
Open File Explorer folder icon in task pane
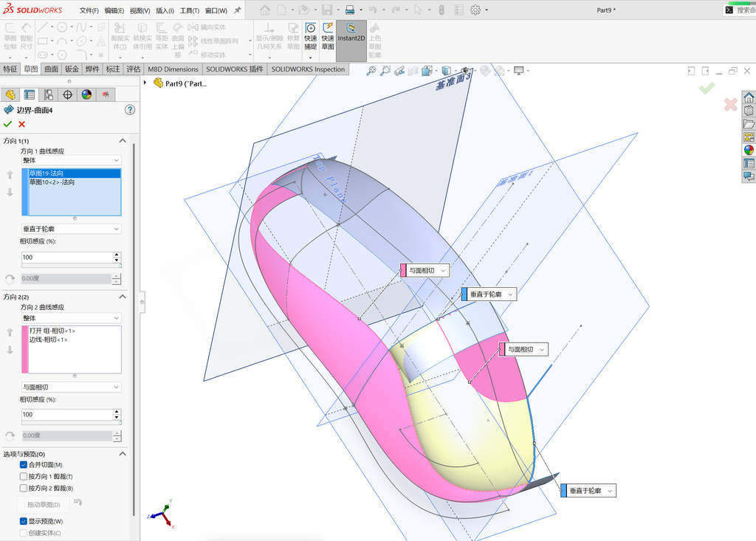749,124
